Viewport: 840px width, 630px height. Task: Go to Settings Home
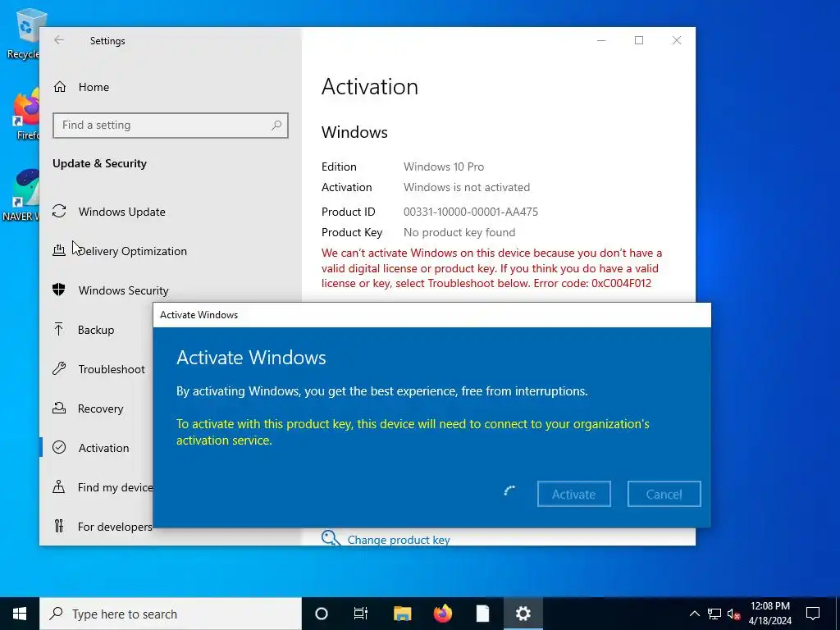pyautogui.click(x=94, y=87)
